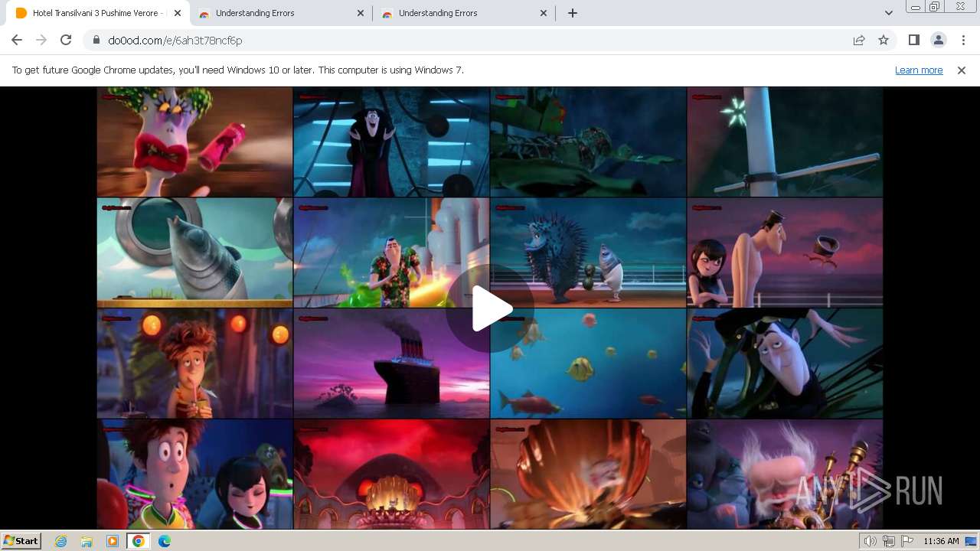Follow the Learn more link
The height and width of the screenshot is (551, 980).
click(x=919, y=70)
